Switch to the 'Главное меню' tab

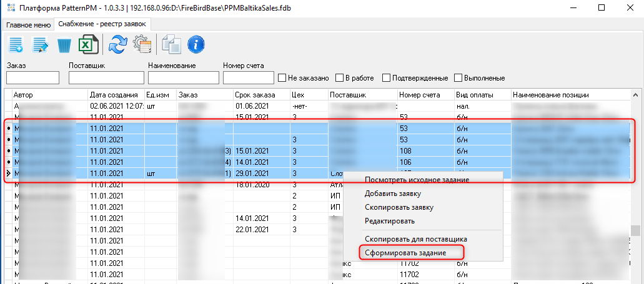[x=28, y=24]
